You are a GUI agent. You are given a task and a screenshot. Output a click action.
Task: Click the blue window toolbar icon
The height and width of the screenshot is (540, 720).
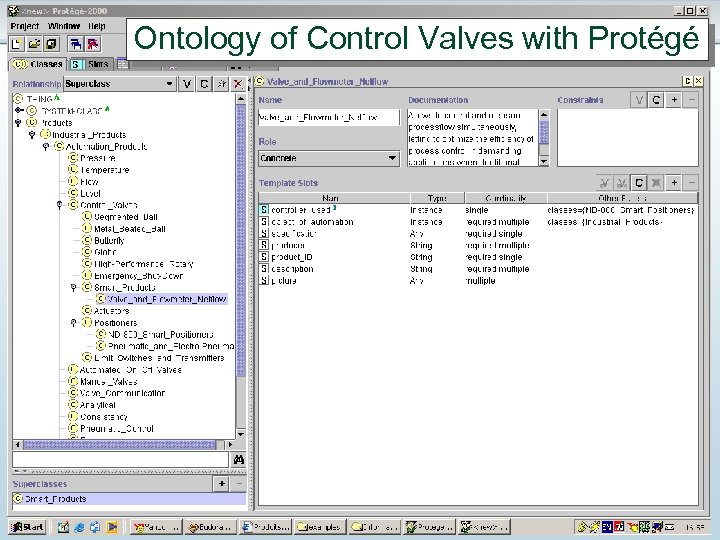(76, 44)
